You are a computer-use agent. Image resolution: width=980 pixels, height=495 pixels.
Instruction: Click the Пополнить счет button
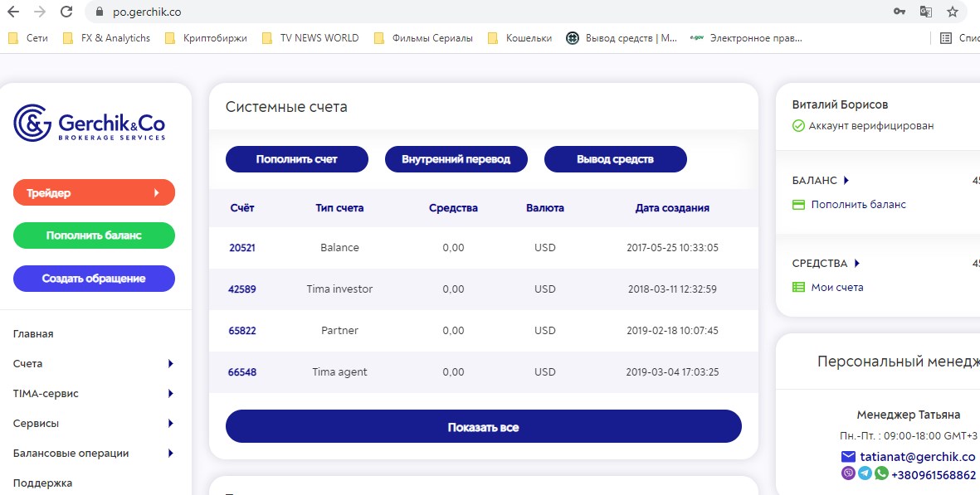[x=297, y=159]
